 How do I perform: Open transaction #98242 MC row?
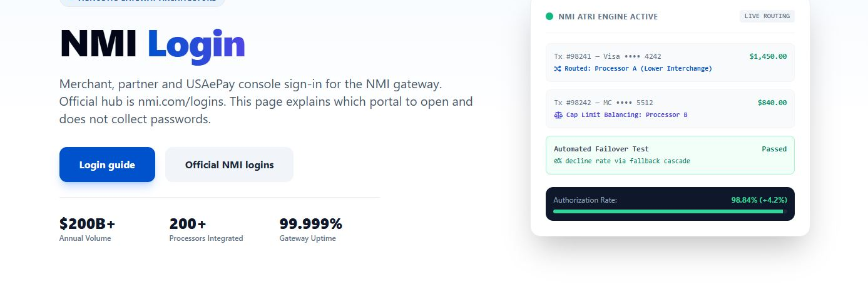[x=670, y=109]
